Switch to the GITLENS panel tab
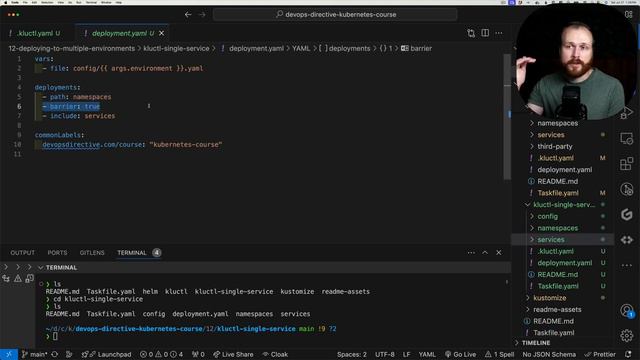The height and width of the screenshot is (360, 640). tap(92, 253)
